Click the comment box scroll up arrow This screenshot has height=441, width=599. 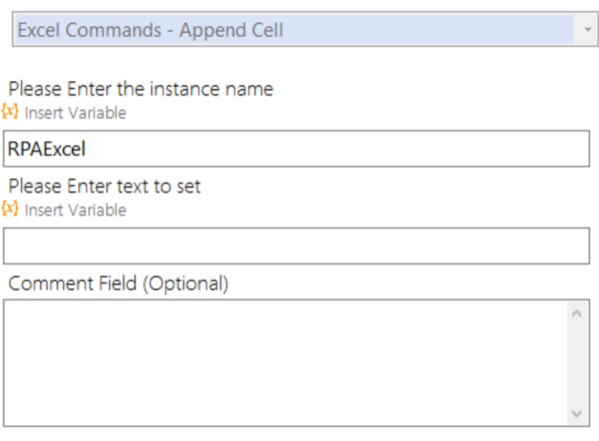tap(577, 314)
